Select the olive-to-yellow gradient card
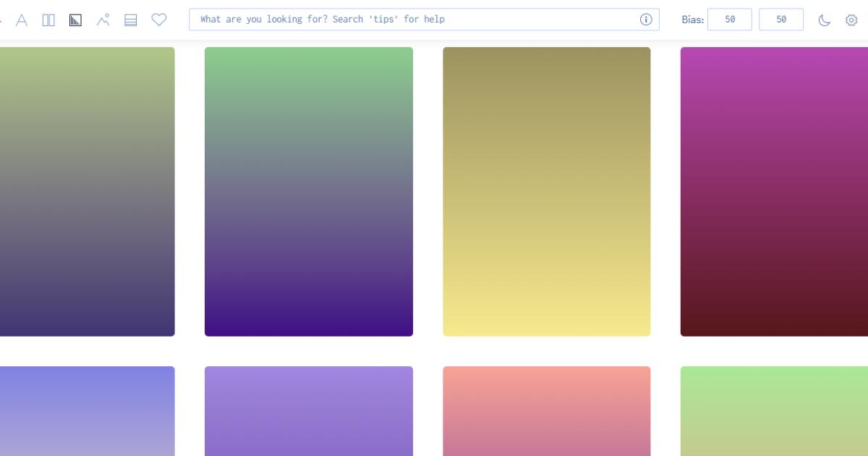This screenshot has height=456, width=868. coord(547,192)
